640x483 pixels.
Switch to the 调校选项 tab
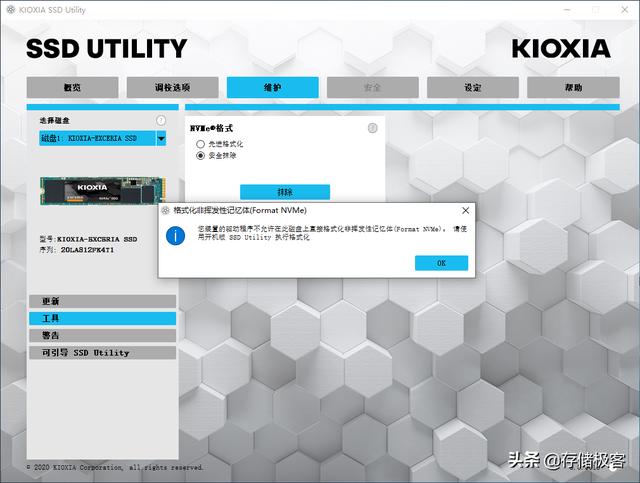tap(172, 87)
